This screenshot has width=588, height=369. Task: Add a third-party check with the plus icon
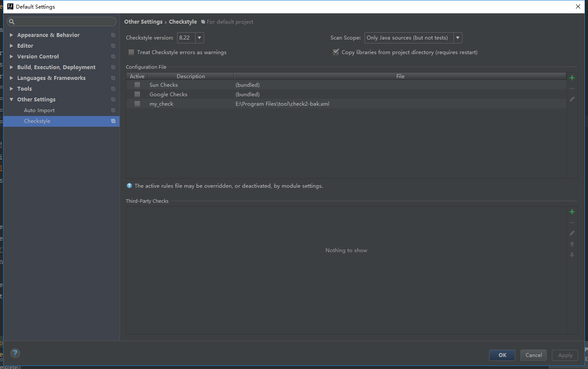(572, 211)
